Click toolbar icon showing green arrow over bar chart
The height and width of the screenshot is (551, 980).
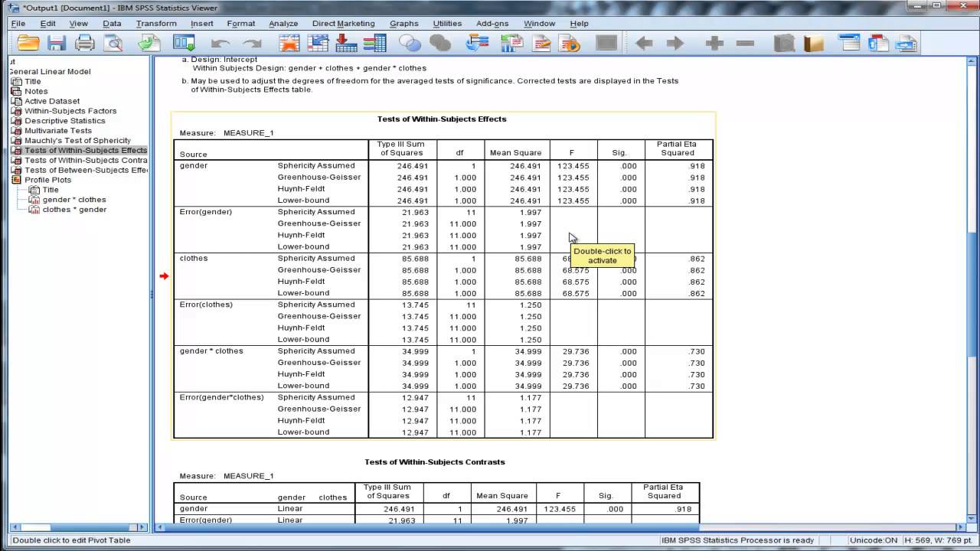(x=511, y=44)
